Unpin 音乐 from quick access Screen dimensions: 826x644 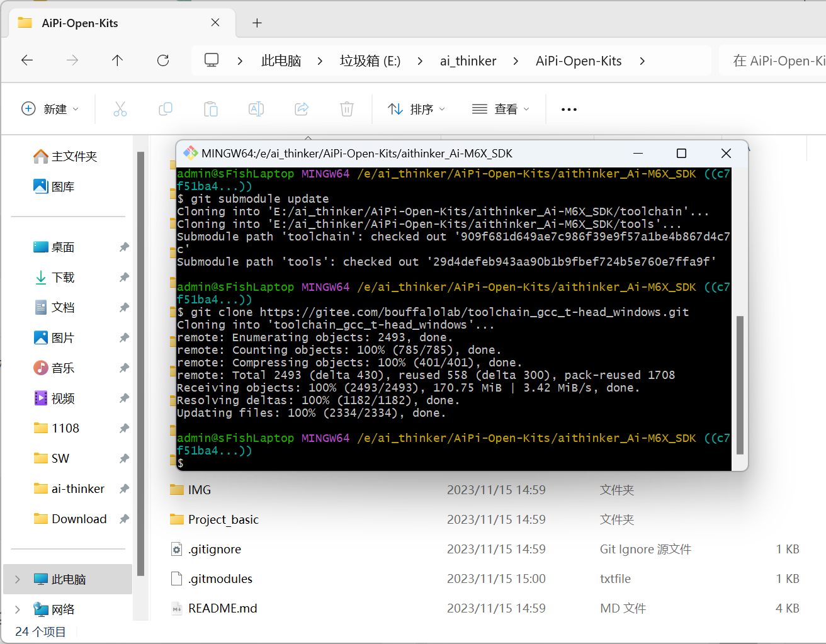(x=124, y=368)
